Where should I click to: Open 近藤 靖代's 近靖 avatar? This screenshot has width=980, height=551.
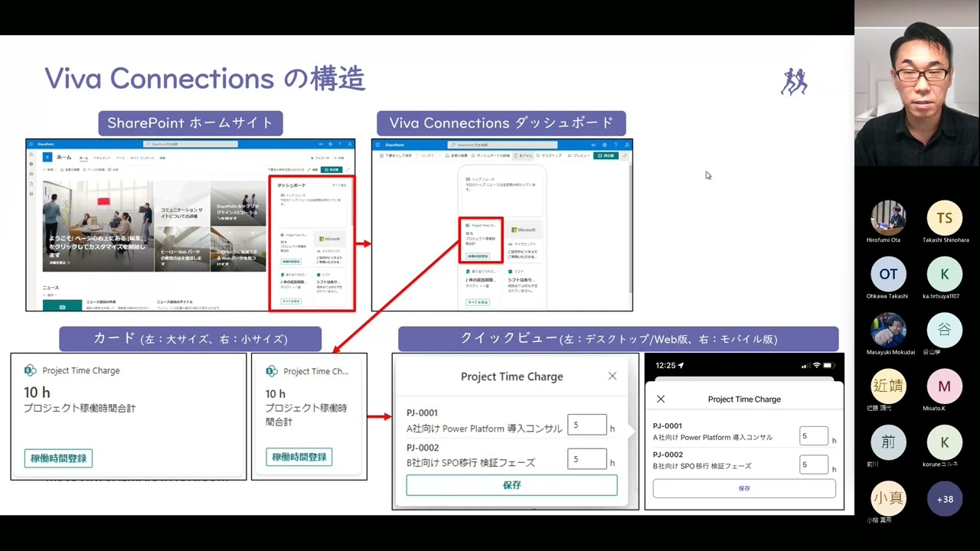[888, 386]
